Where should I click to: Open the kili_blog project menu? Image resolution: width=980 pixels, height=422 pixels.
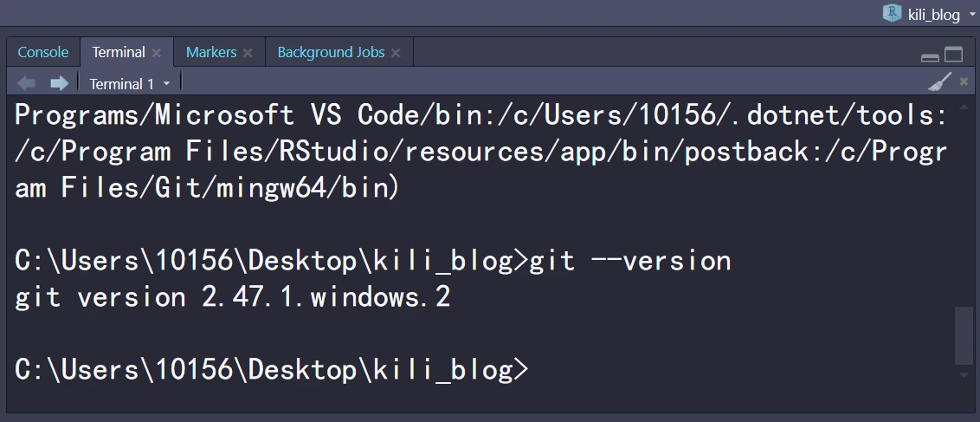pos(934,14)
